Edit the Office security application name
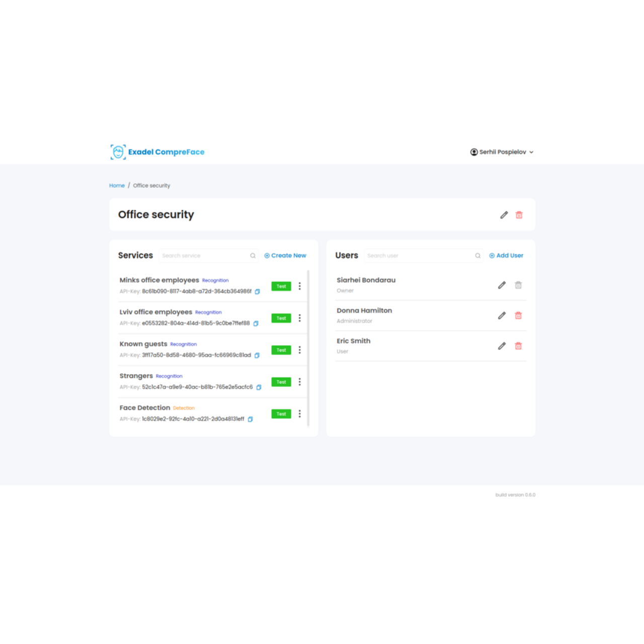Image resolution: width=644 pixels, height=644 pixels. click(504, 215)
